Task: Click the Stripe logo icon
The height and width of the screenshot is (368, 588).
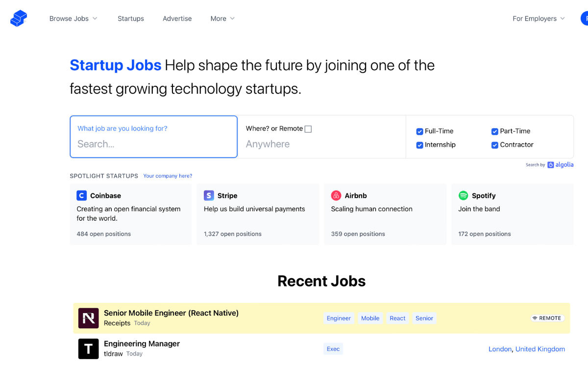Action: pyautogui.click(x=209, y=195)
